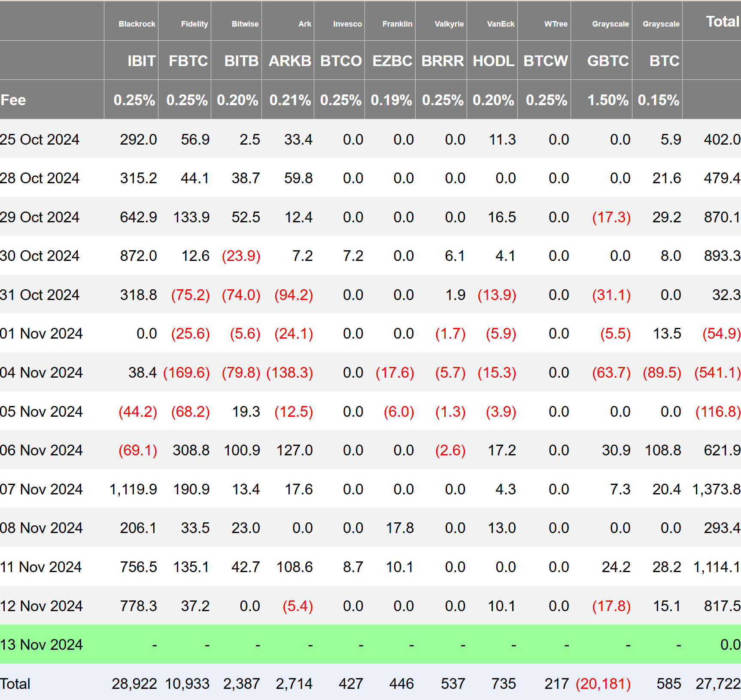This screenshot has height=700, width=741.
Task: Click ARKB outflow (138.3) on 04 Nov
Action: point(289,373)
